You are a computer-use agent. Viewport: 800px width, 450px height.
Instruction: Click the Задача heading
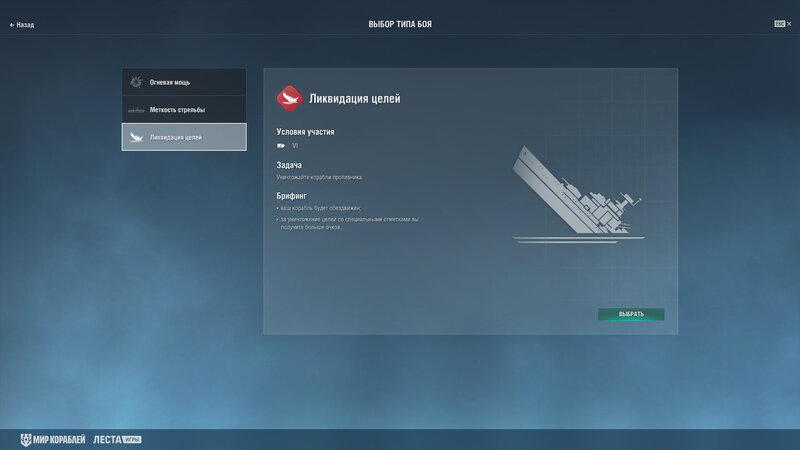click(289, 165)
